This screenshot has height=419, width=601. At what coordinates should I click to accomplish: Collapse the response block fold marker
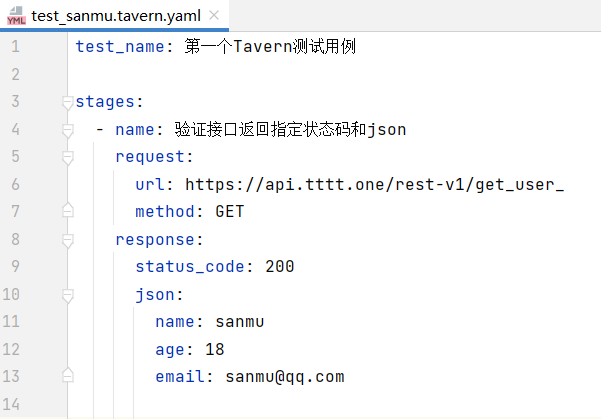pyautogui.click(x=67, y=240)
